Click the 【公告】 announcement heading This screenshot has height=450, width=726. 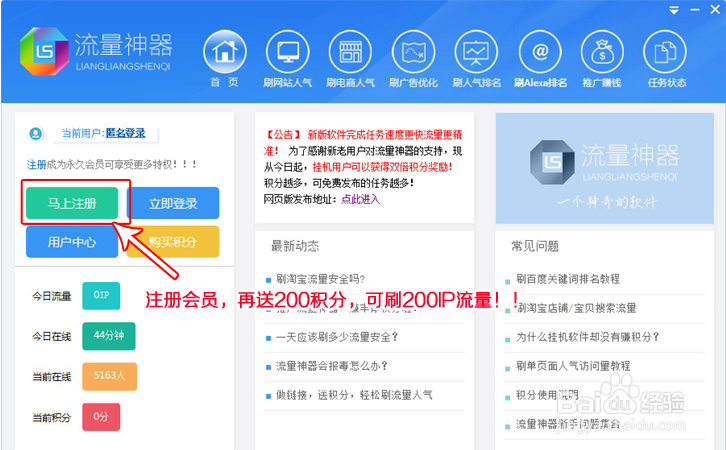coord(282,135)
